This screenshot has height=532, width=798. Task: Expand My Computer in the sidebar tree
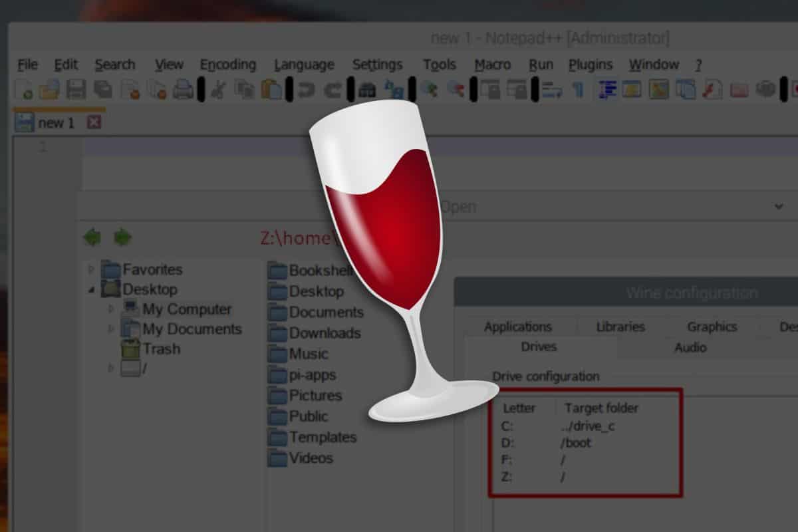click(111, 309)
